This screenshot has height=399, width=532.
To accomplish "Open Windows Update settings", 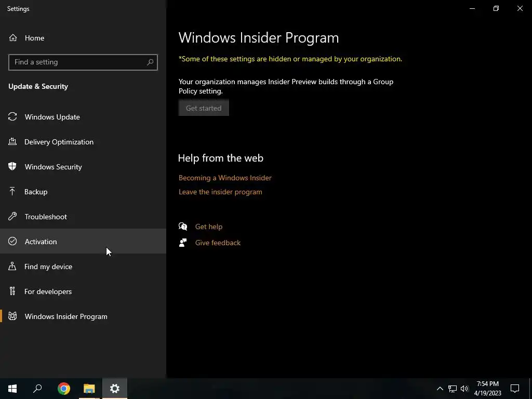I will (x=83, y=117).
